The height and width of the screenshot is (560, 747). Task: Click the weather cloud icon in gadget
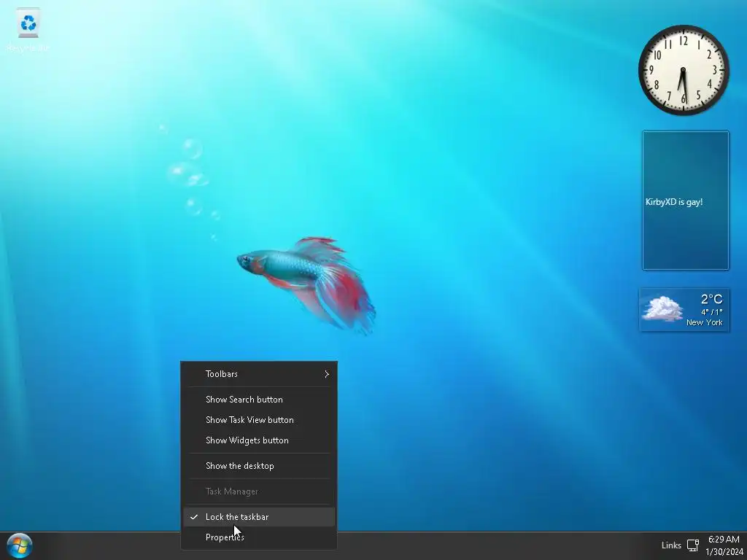662,308
